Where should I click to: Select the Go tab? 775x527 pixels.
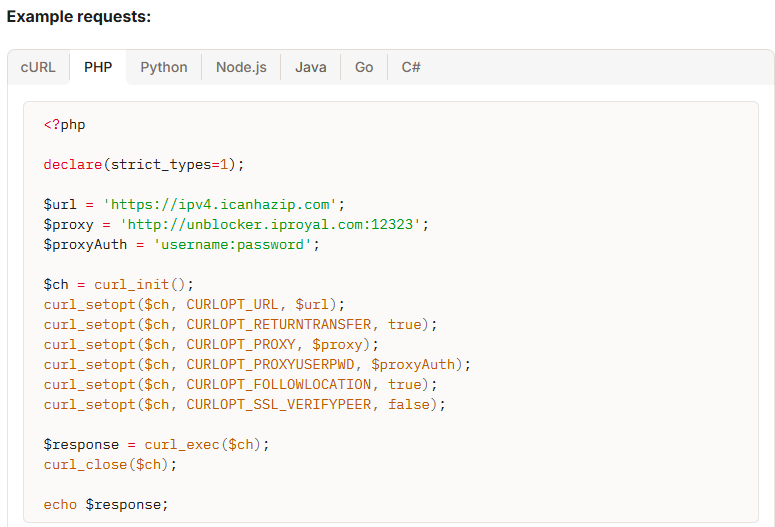coord(364,67)
